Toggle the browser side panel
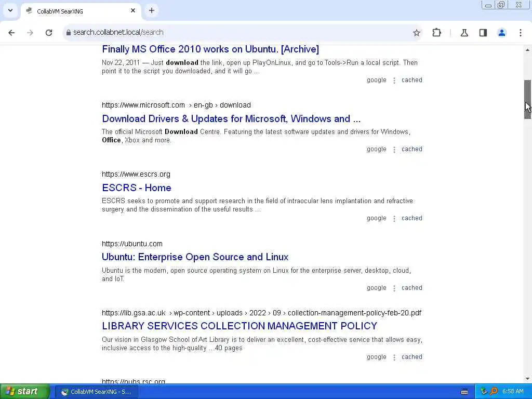Viewport: 532px width, 399px height. (x=483, y=33)
